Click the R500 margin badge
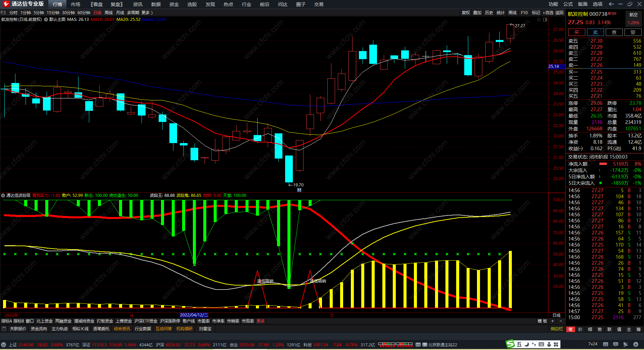Viewport: 644px width, 350px height. 612,14
